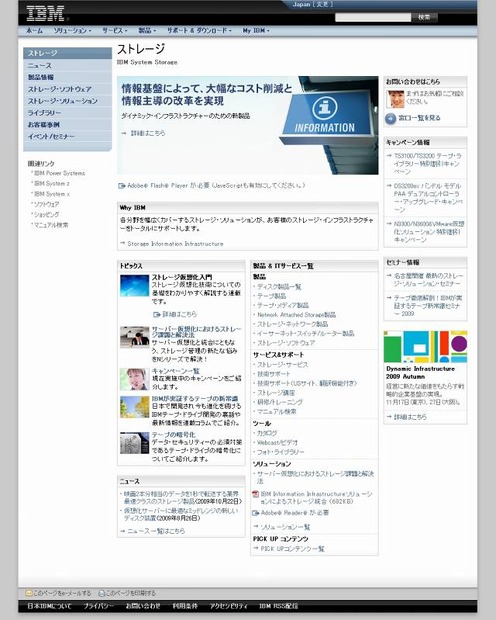Open the アクセシビリティ footer link
496x620 pixels.
[x=229, y=606]
